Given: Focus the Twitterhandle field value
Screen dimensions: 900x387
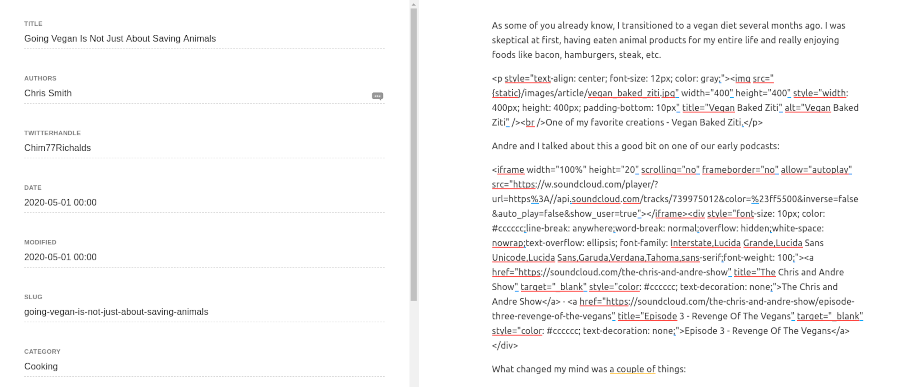Looking at the screenshot, I should [x=204, y=148].
